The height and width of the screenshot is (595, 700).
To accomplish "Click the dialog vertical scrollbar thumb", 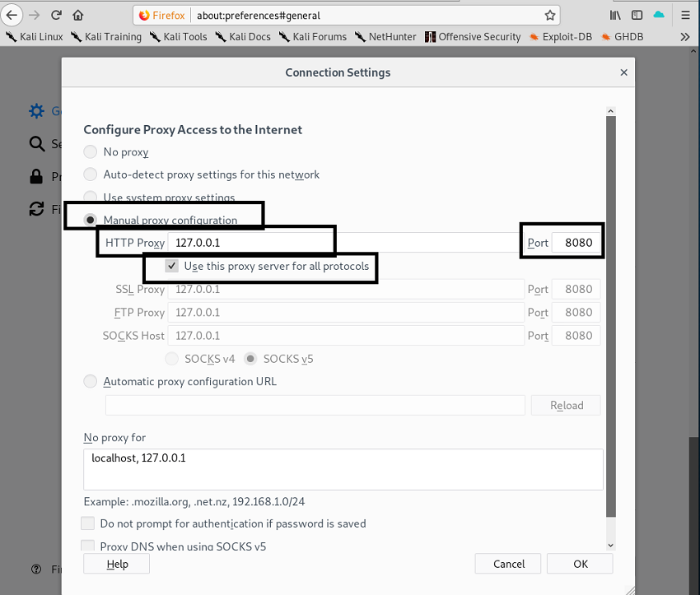I will 611,317.
